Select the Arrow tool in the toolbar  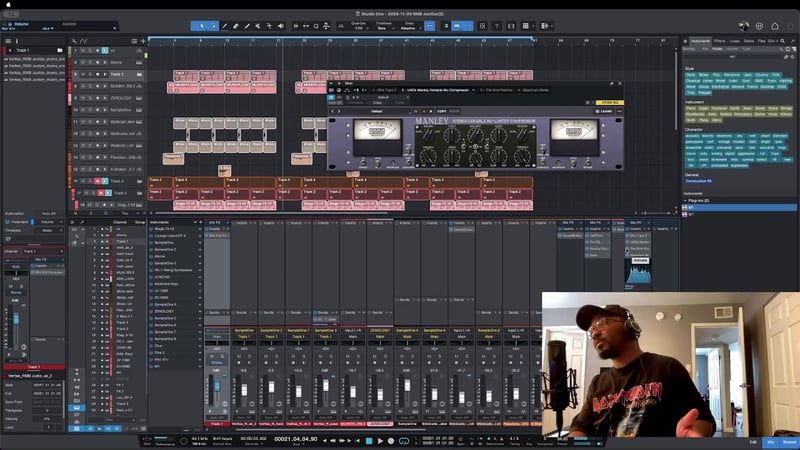pyautogui.click(x=202, y=26)
